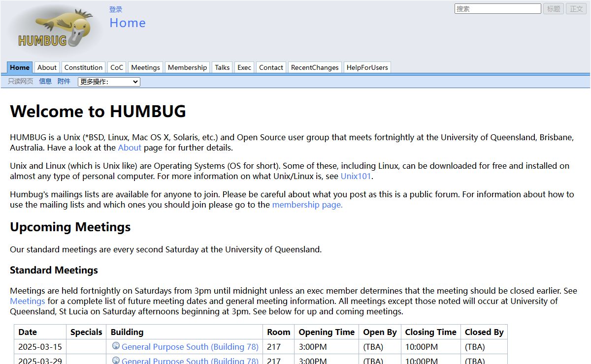591x364 pixels.
Task: Click the Welcome to HUMBUG heading
Action: pos(98,111)
